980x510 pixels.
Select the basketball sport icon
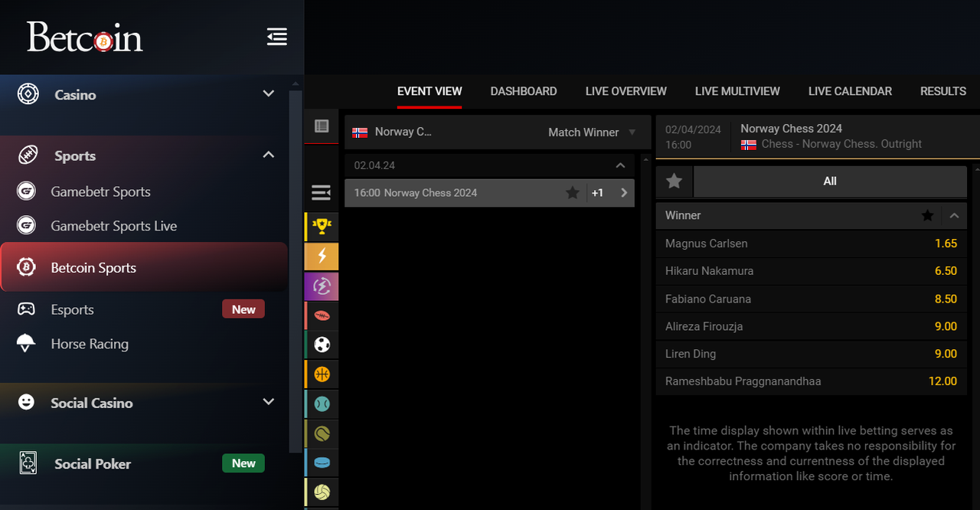coord(322,374)
